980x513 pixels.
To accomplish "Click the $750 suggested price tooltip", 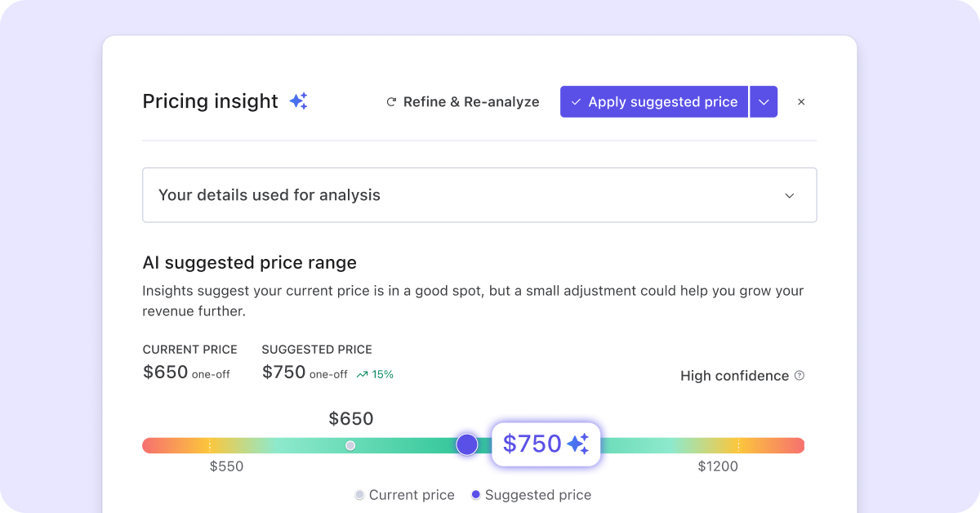I will click(x=546, y=444).
